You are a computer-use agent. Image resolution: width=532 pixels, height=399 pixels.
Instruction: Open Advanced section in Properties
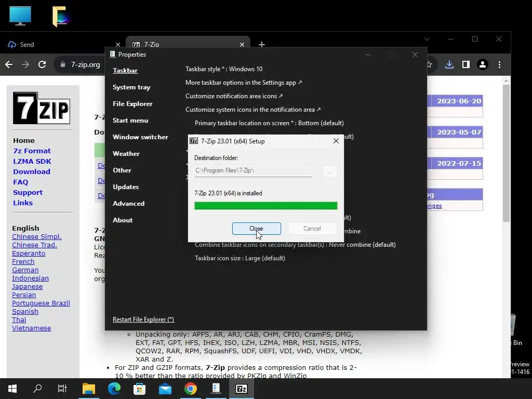tap(128, 204)
